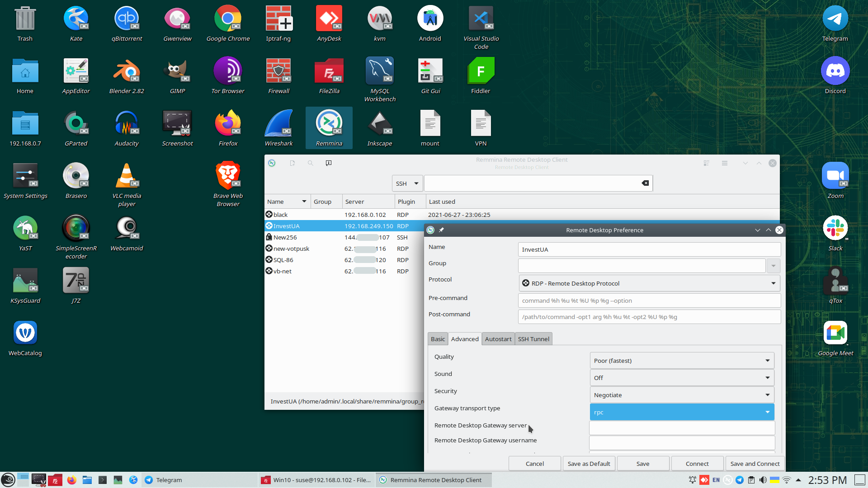
Task: Click the FileZilla icon in the taskbar
Action: click(55, 480)
